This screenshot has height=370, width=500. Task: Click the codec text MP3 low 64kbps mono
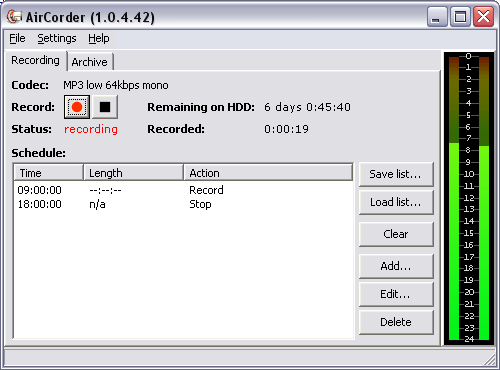[x=116, y=85]
